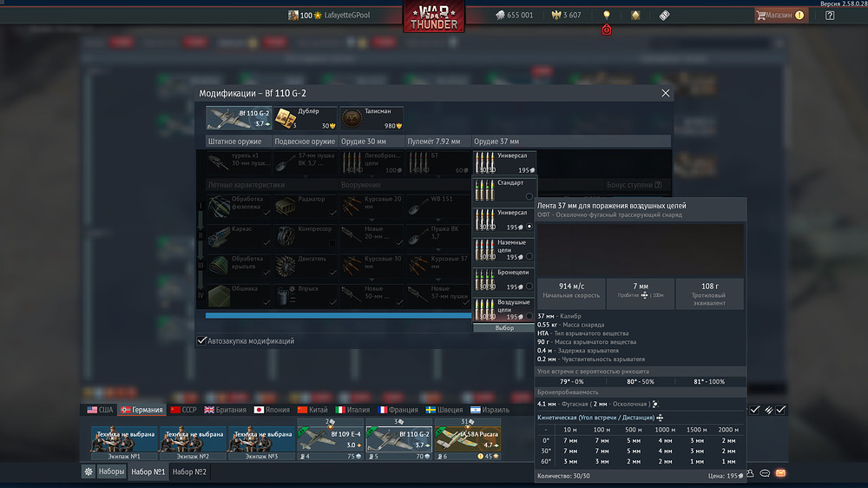Viewport: 868px width, 488px height.
Task: Open the Магазин store button
Action: pyautogui.click(x=781, y=15)
